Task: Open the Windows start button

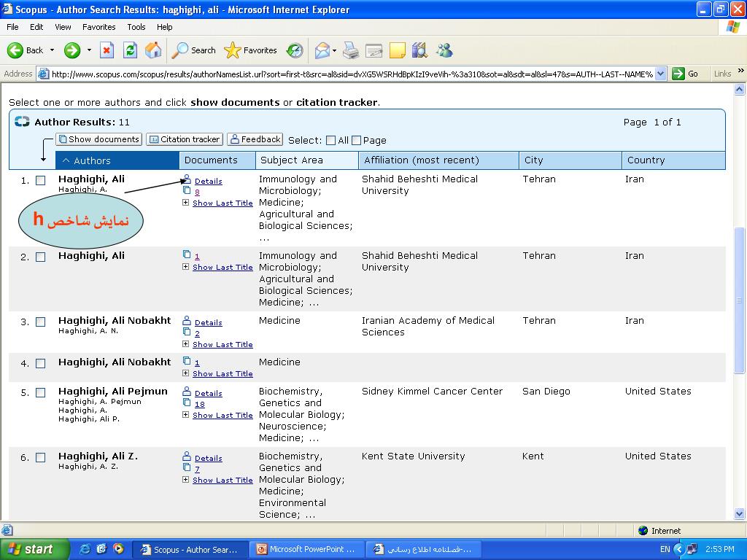Action: (x=35, y=549)
